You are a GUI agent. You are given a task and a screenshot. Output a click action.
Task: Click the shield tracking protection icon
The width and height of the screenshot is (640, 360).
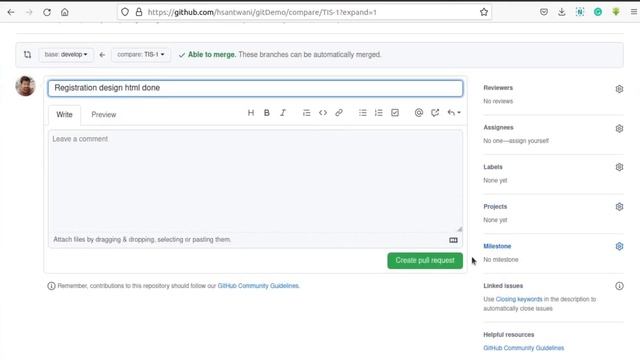125,12
